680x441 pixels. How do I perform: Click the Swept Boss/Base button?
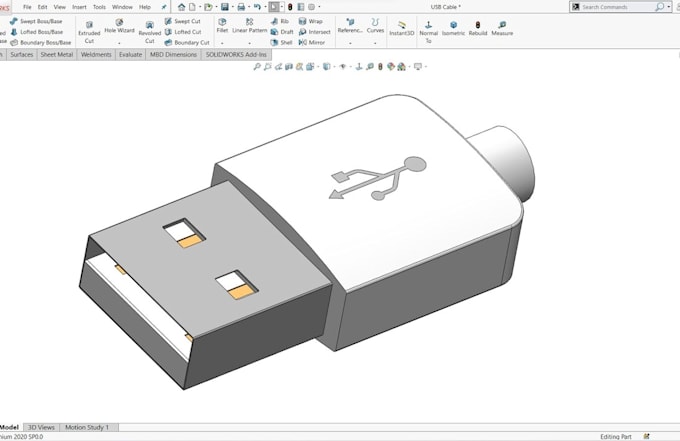(36, 21)
